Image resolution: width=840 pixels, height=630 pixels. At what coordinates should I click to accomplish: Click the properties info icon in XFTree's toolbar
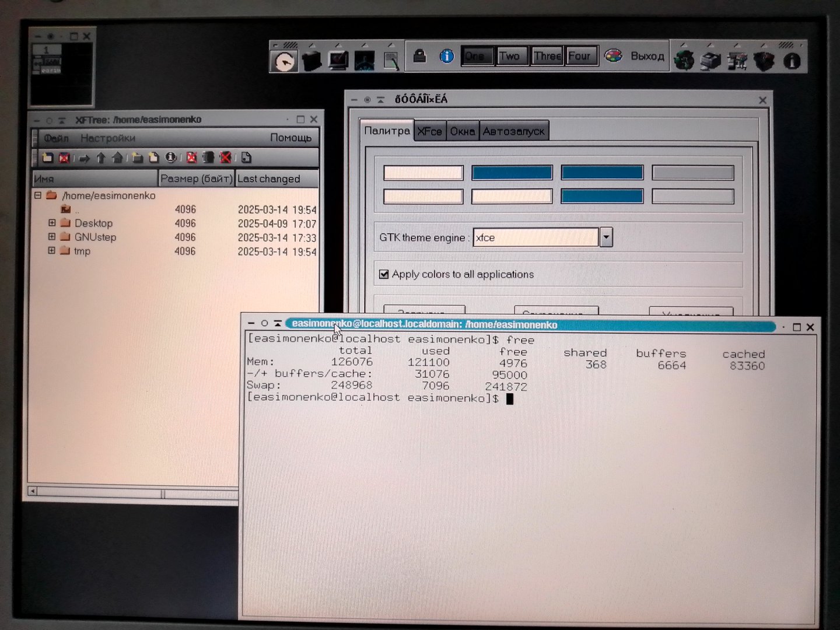coord(171,157)
